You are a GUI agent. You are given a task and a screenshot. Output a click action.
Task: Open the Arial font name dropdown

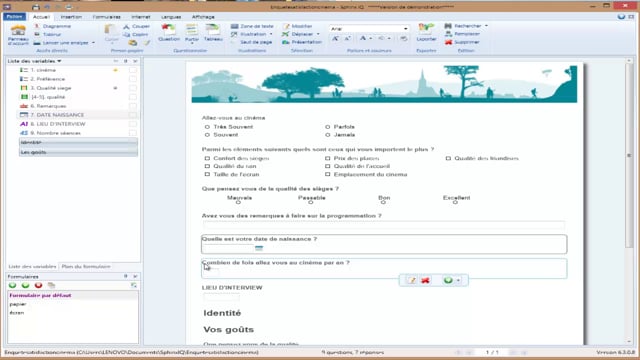[x=405, y=29]
